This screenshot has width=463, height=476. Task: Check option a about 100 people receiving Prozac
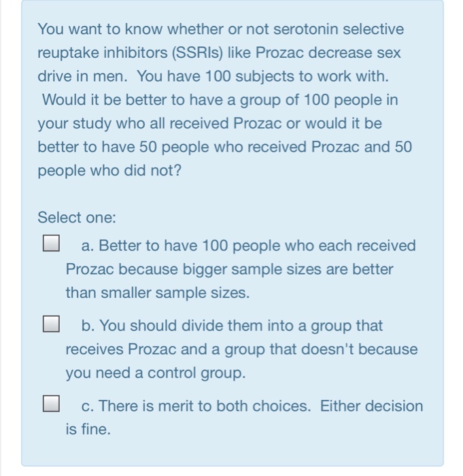[x=51, y=243]
